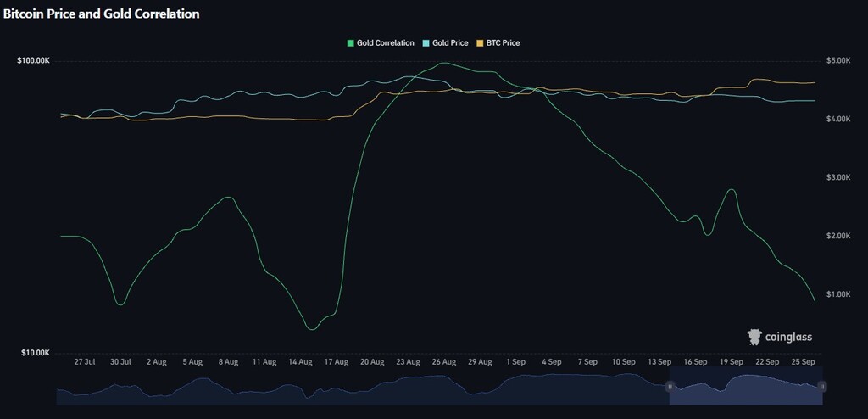Click the unselected area of the overview navigator

pyautogui.click(x=363, y=386)
